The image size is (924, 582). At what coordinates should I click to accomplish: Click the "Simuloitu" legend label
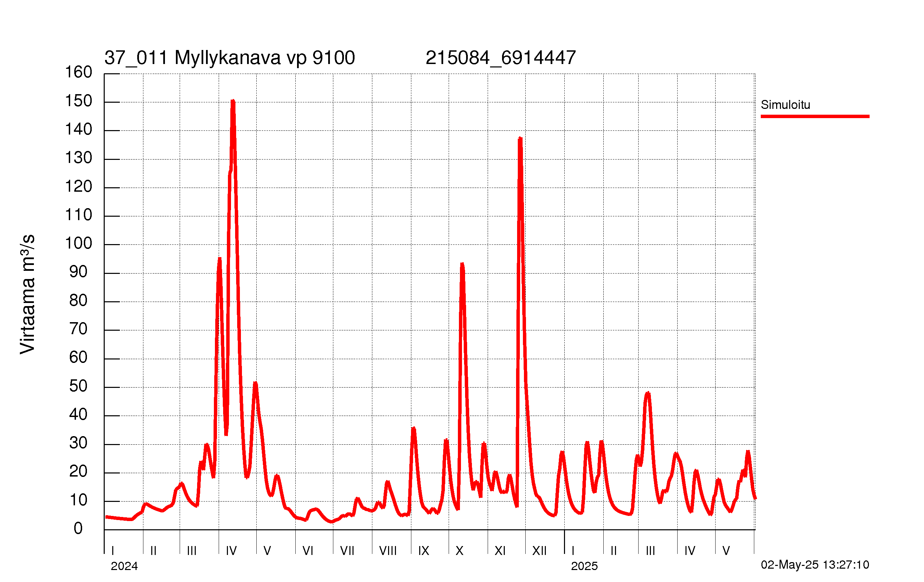pos(785,104)
